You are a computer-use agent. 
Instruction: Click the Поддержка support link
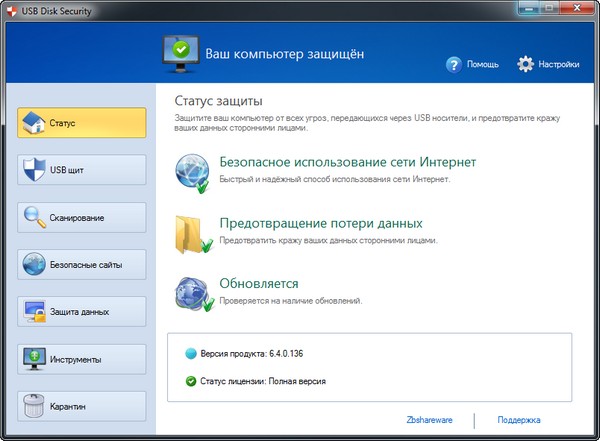pyautogui.click(x=518, y=421)
